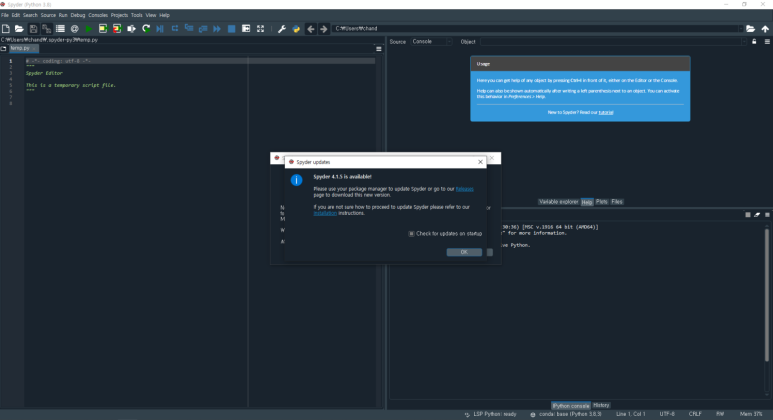Image resolution: width=773 pixels, height=420 pixels.
Task: Click the debug step return icon
Action: (x=203, y=29)
